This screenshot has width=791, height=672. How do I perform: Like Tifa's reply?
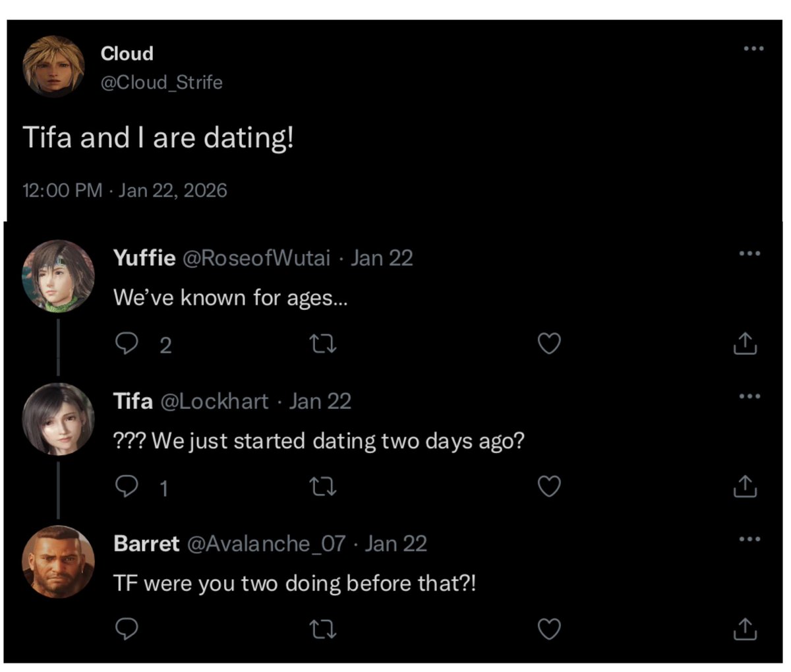(549, 487)
